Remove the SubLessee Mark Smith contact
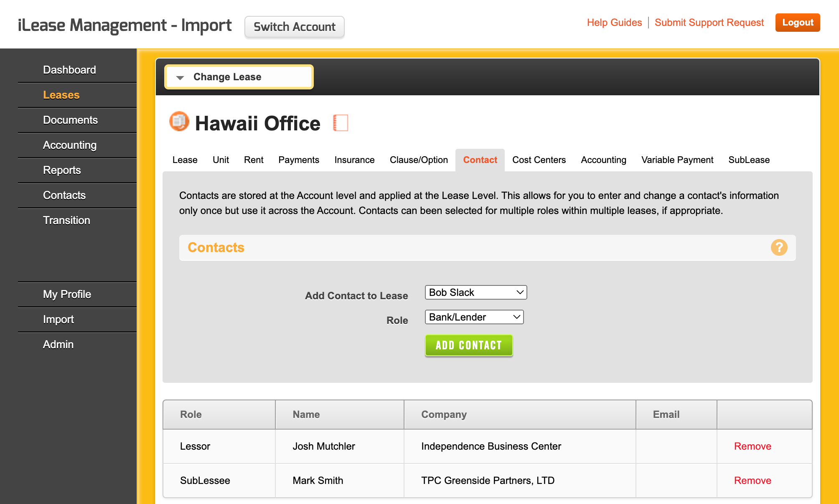The height and width of the screenshot is (504, 839). (x=753, y=481)
